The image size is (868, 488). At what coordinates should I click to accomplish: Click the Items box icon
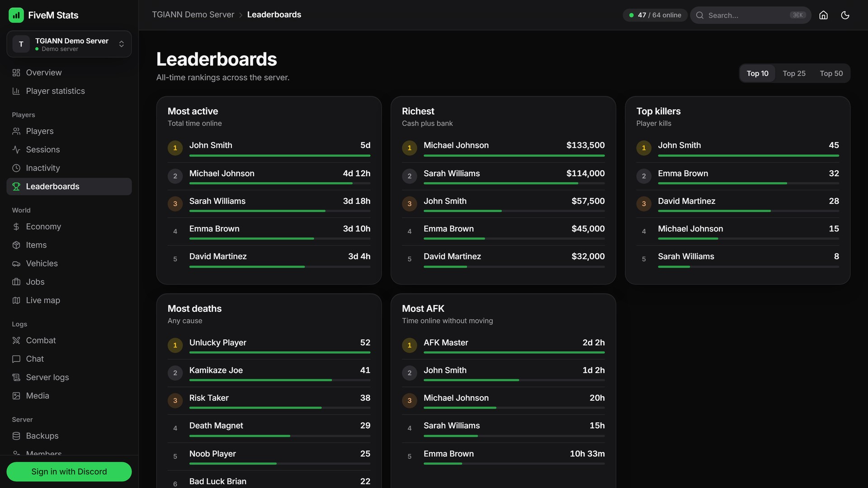point(16,245)
